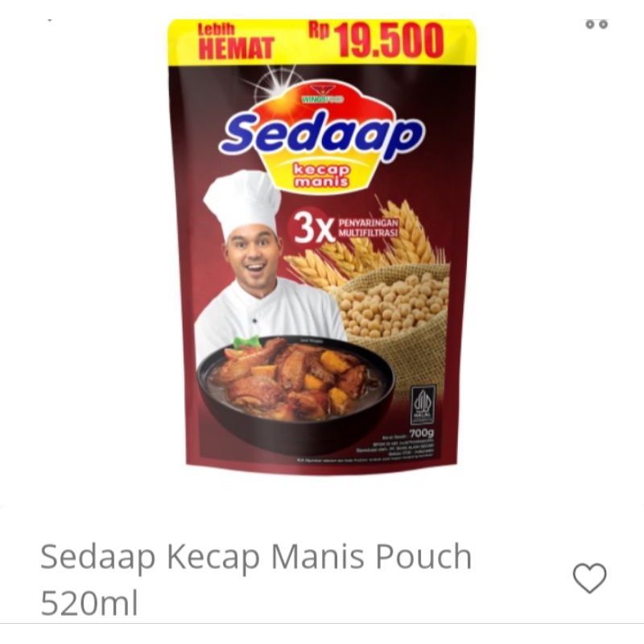The width and height of the screenshot is (644, 644).
Task: Click the cropped icon in top-right corner
Action: point(597,24)
